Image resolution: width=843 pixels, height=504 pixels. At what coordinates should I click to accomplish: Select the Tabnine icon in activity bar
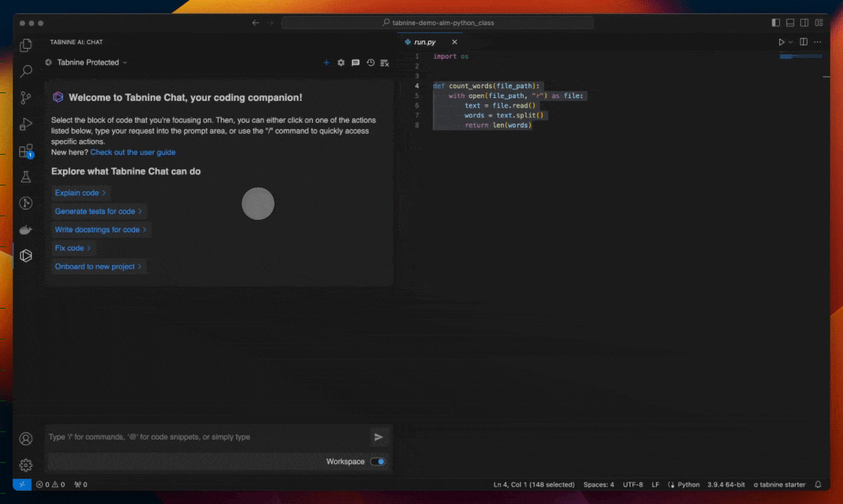tap(26, 255)
